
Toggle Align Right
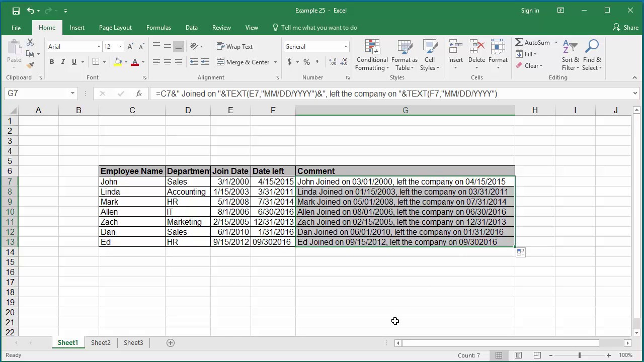[179, 62]
